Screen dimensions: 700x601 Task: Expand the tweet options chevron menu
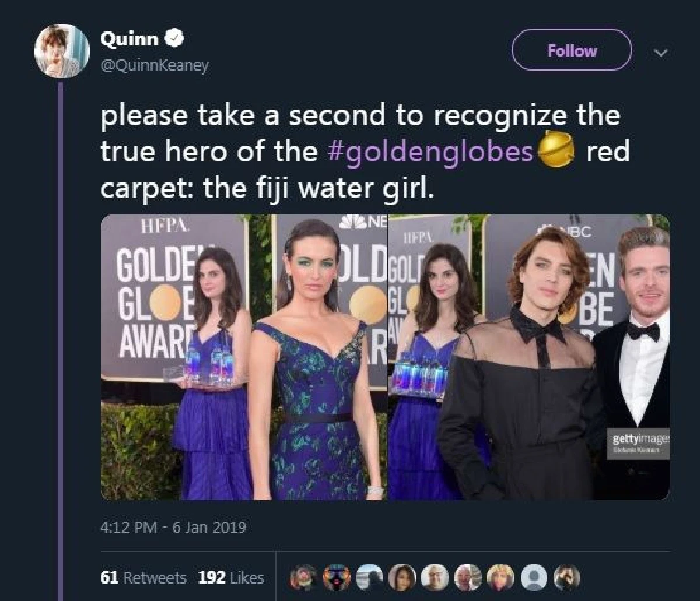(x=661, y=52)
